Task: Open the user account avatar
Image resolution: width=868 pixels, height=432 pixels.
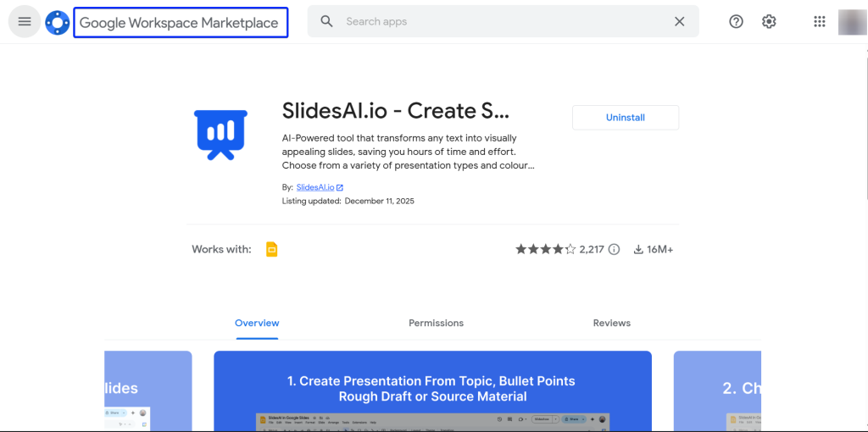Action: (x=852, y=22)
